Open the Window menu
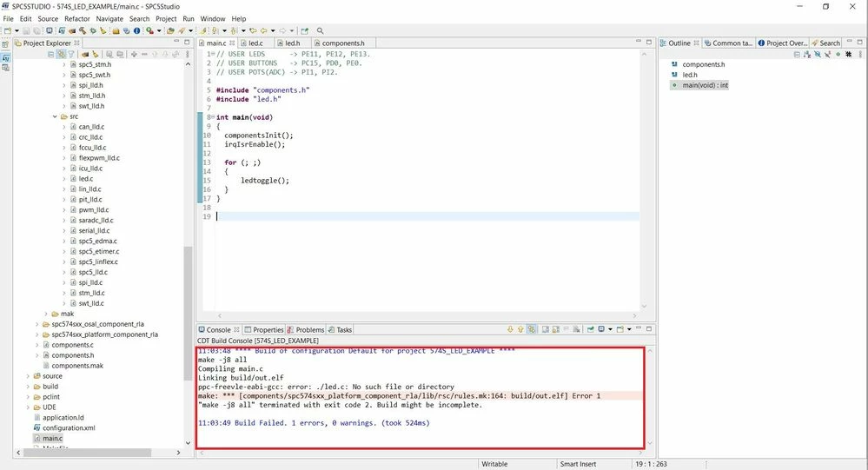The height and width of the screenshot is (470, 868). coord(213,18)
